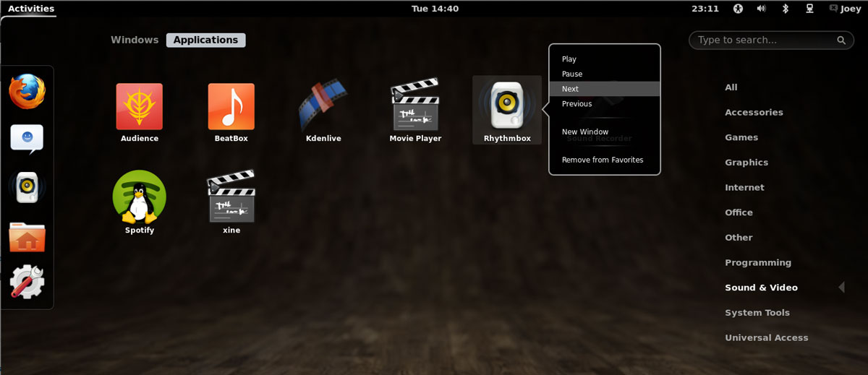Open Firefox from the dock
The height and width of the screenshot is (375, 868).
[27, 92]
